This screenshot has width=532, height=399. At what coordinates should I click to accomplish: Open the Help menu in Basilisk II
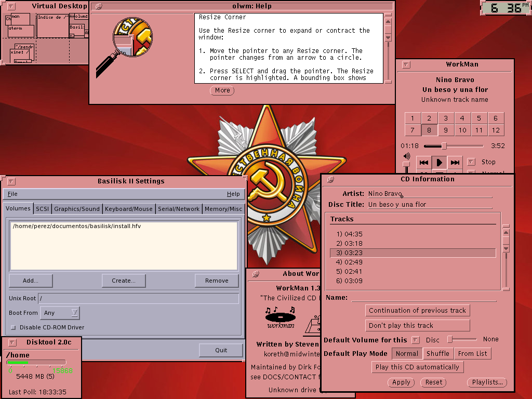tap(233, 194)
